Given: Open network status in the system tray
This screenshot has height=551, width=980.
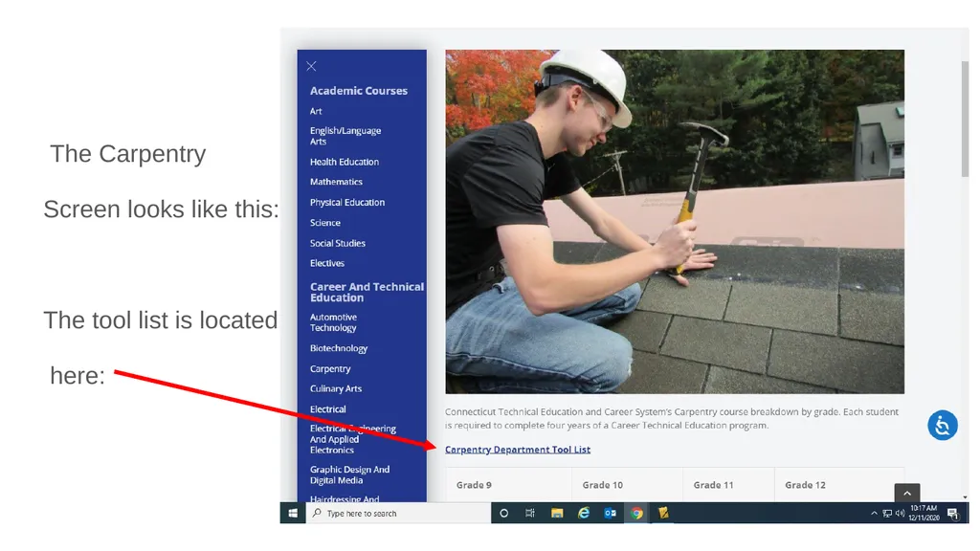Looking at the screenshot, I should (887, 514).
